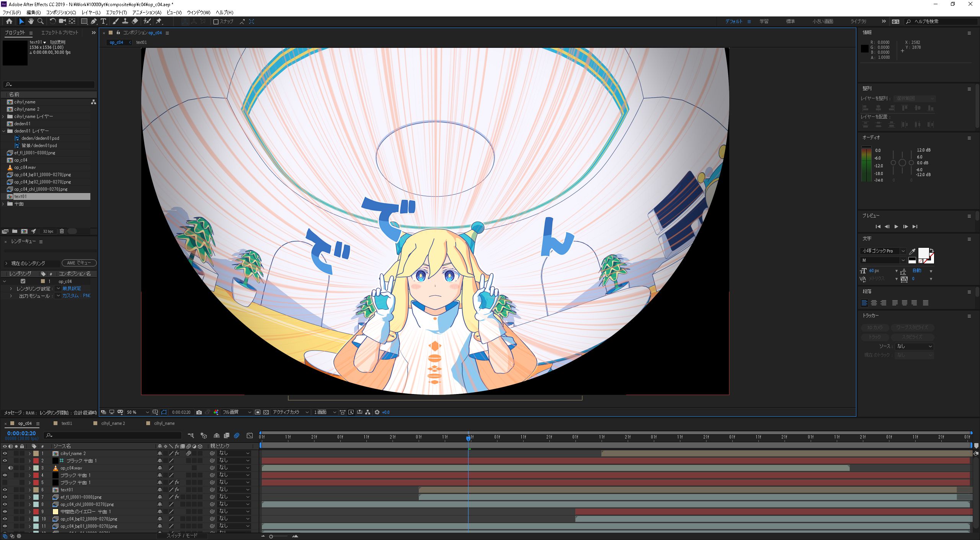This screenshot has height=540, width=980.
Task: Hide the cihyl_name 2 layer
Action: (x=5, y=453)
